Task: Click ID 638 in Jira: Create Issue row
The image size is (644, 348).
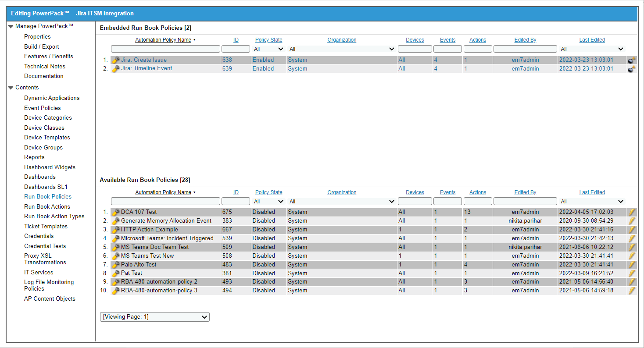Action: 227,60
